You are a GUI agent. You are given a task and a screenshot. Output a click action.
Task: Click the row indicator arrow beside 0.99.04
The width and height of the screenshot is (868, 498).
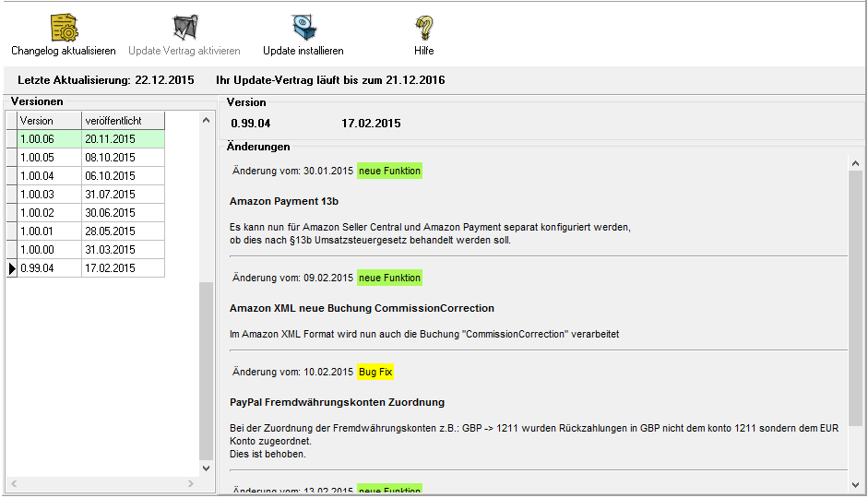(x=12, y=268)
